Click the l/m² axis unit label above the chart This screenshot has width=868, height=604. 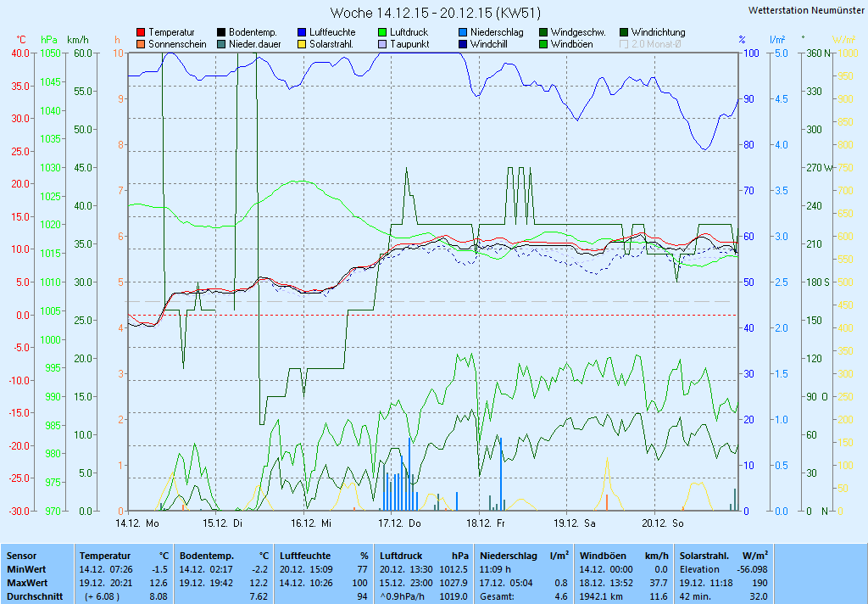(x=777, y=40)
